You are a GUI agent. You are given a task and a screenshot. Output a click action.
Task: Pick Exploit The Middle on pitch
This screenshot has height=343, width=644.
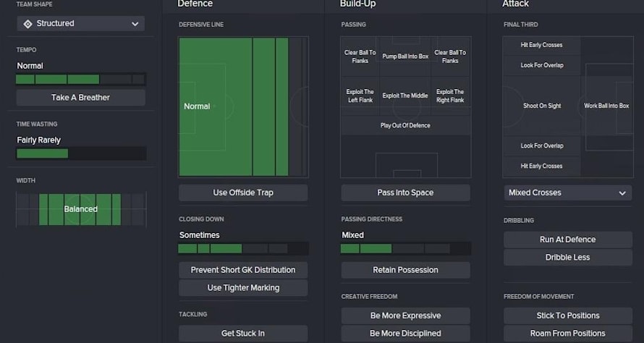[405, 96]
